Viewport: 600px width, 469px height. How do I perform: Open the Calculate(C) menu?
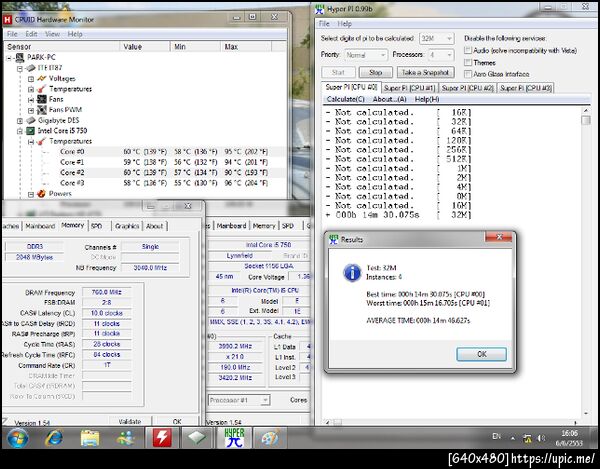pyautogui.click(x=346, y=99)
